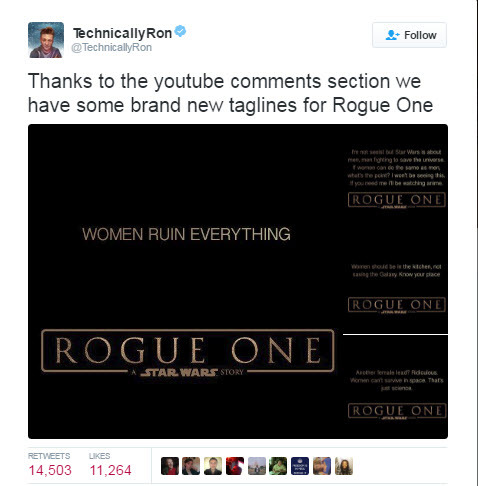Image resolution: width=478 pixels, height=486 pixels.
Task: Open the 'watching anime' comment poster thumbnail
Action: [x=396, y=176]
